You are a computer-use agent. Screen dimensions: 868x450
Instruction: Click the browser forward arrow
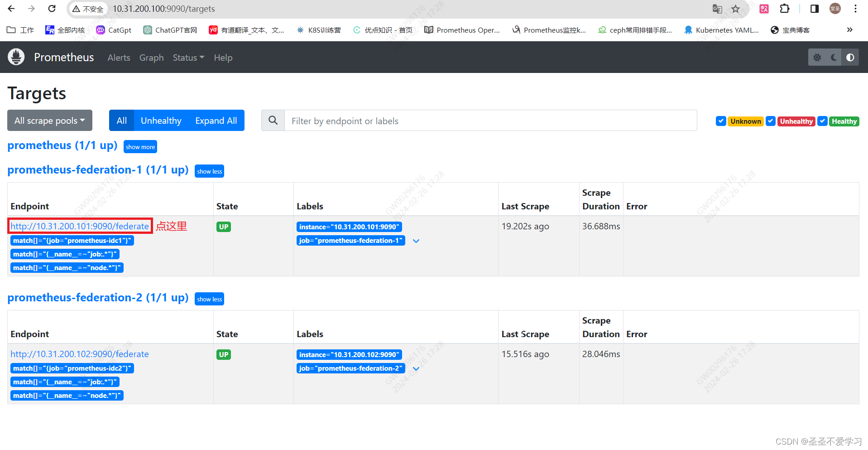click(31, 9)
